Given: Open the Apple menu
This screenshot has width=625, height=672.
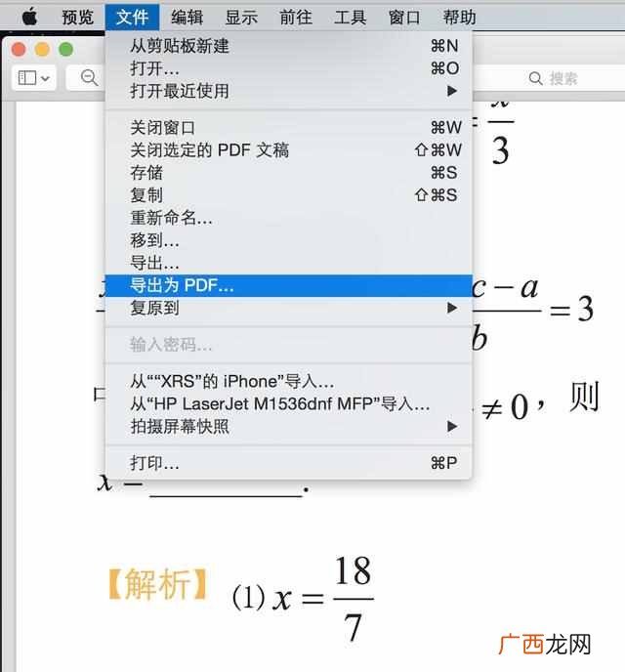Looking at the screenshot, I should [29, 17].
